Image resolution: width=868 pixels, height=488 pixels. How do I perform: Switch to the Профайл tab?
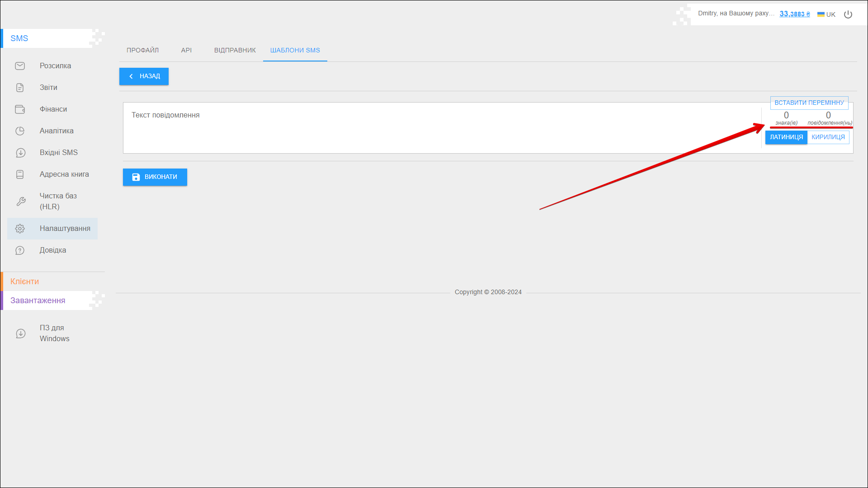point(142,50)
